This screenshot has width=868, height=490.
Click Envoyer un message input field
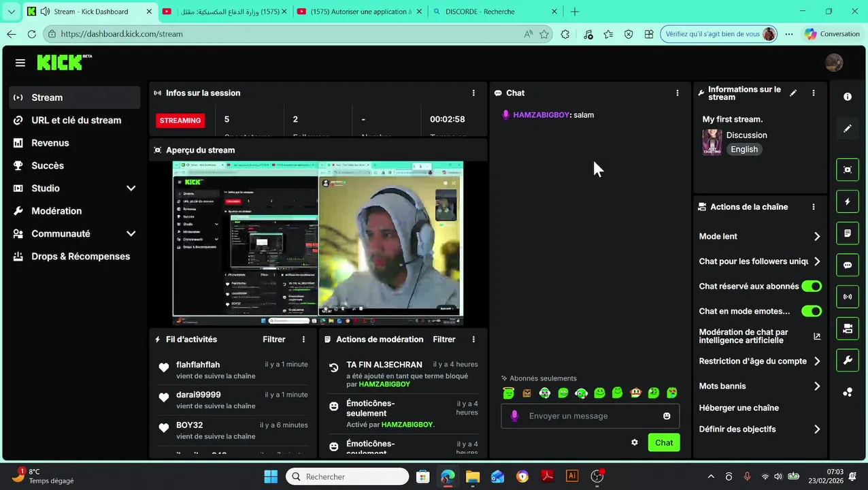coord(589,416)
